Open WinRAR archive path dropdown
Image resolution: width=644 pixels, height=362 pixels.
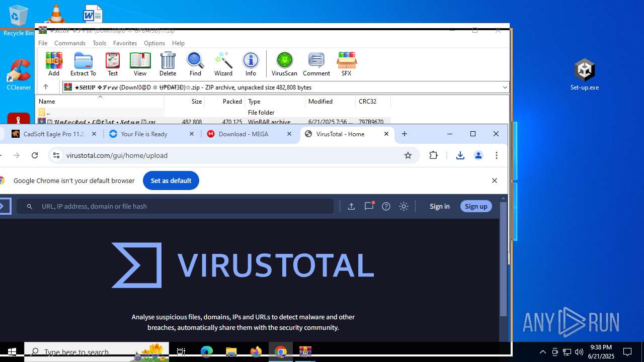pos(505,87)
